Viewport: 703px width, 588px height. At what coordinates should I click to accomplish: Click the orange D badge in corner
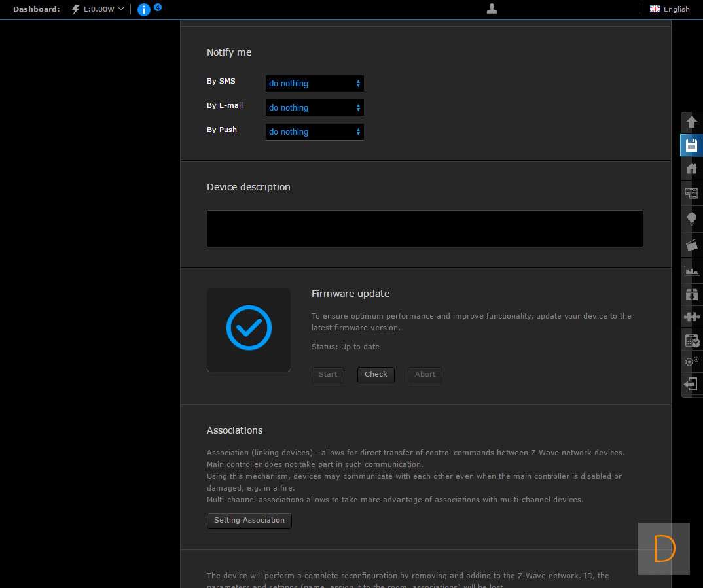(x=664, y=549)
